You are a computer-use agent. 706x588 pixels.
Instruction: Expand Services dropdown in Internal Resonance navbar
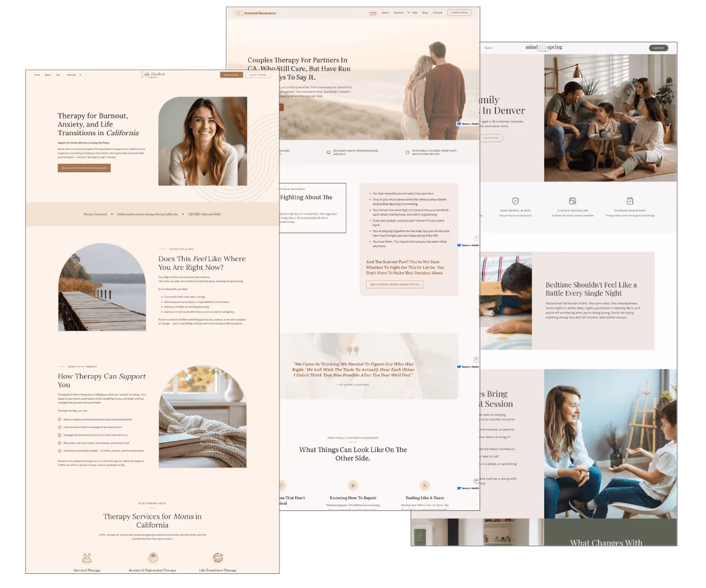pyautogui.click(x=401, y=12)
